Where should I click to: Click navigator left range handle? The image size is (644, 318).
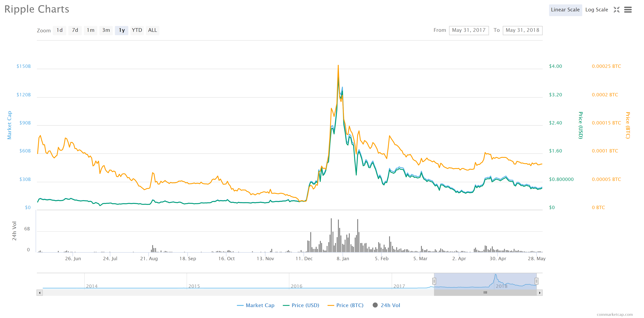(434, 281)
